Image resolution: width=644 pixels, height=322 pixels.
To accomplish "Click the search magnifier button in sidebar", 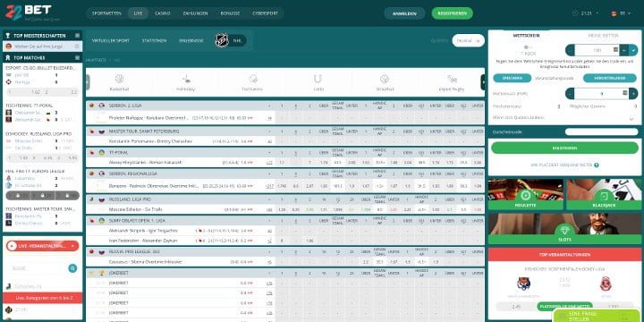I will pos(72,268).
